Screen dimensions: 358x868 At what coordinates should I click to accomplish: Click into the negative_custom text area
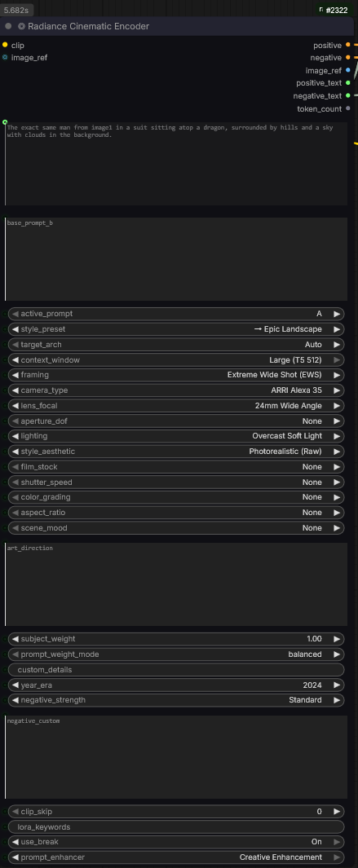click(176, 756)
